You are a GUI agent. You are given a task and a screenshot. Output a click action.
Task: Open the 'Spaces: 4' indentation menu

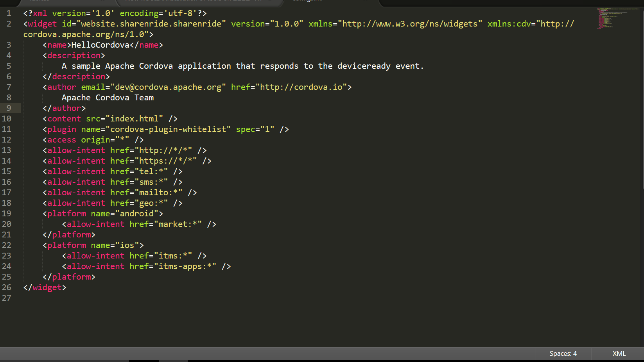pos(563,353)
